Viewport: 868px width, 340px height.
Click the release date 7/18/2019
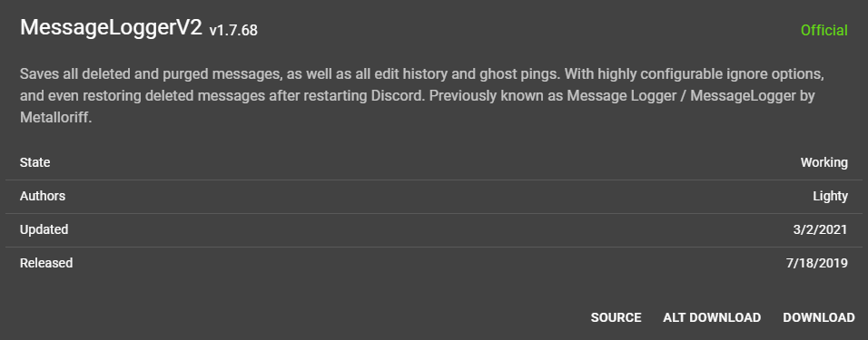click(817, 263)
